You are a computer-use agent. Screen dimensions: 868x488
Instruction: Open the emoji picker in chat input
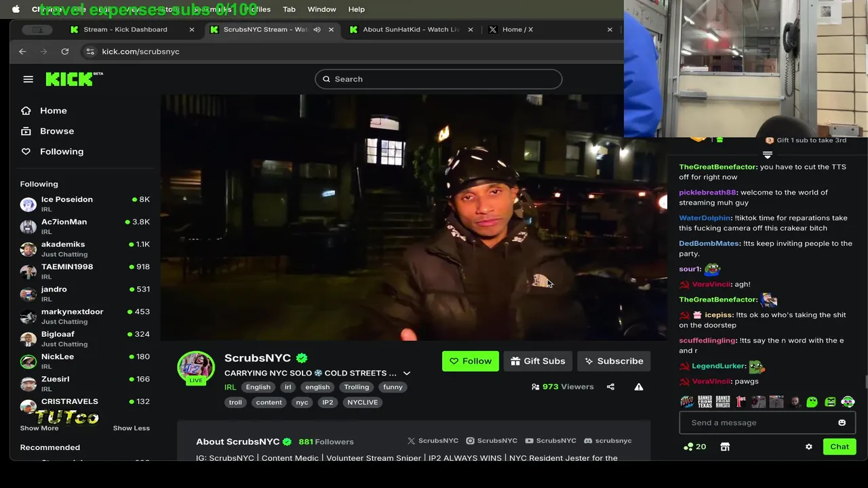click(x=842, y=423)
